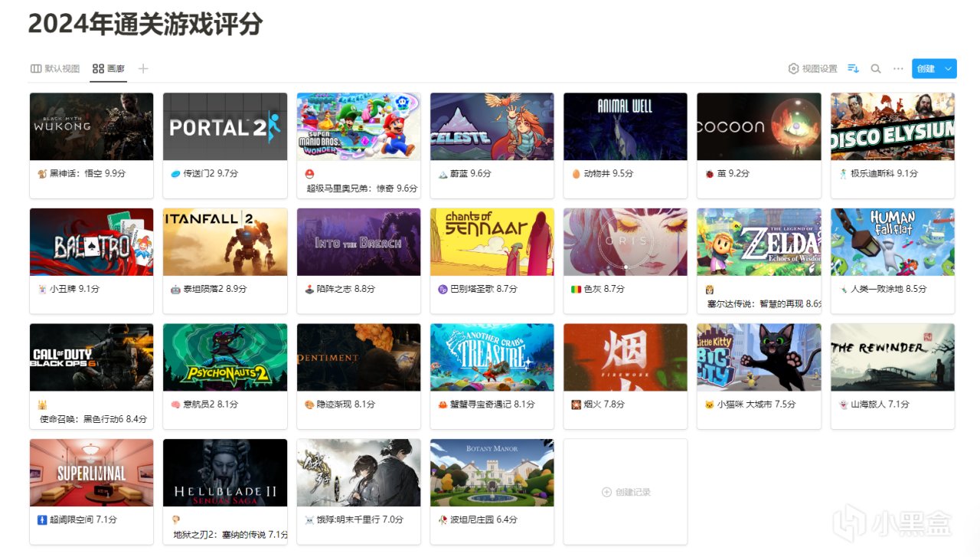Click the 极乐迪斯科 9.1分 title text
Viewport: 980px width, 557px height.
(x=879, y=174)
